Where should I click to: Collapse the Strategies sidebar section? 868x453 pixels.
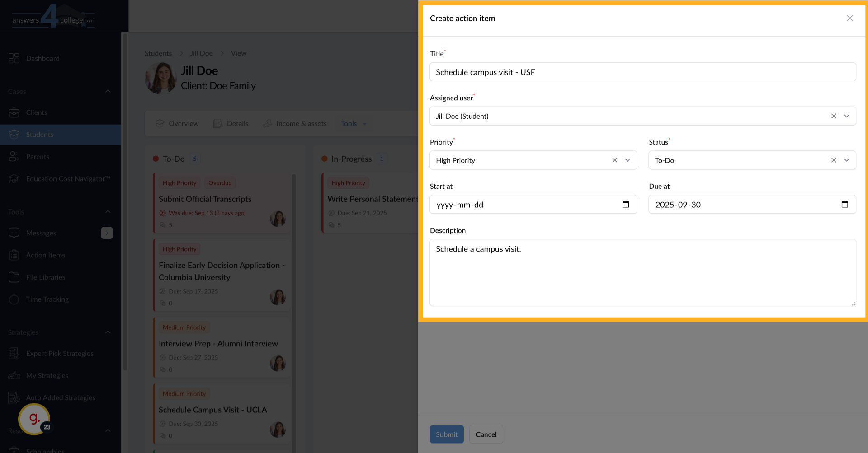coord(108,332)
